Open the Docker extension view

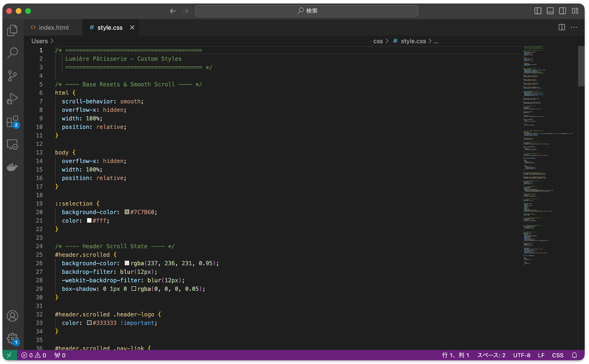[x=12, y=167]
